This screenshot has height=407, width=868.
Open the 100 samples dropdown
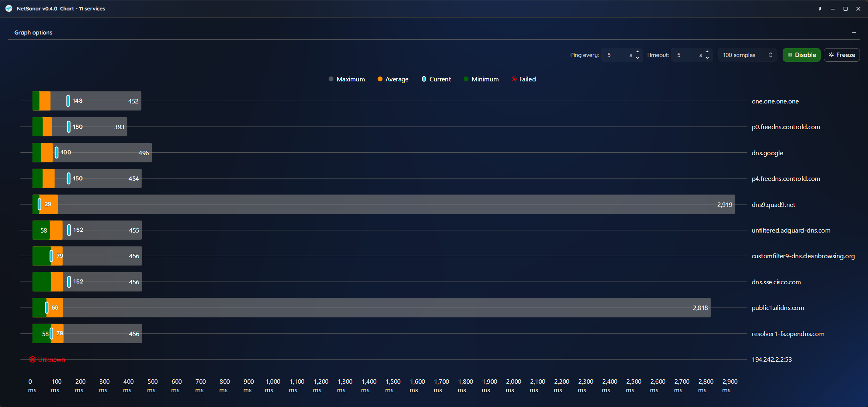[747, 55]
